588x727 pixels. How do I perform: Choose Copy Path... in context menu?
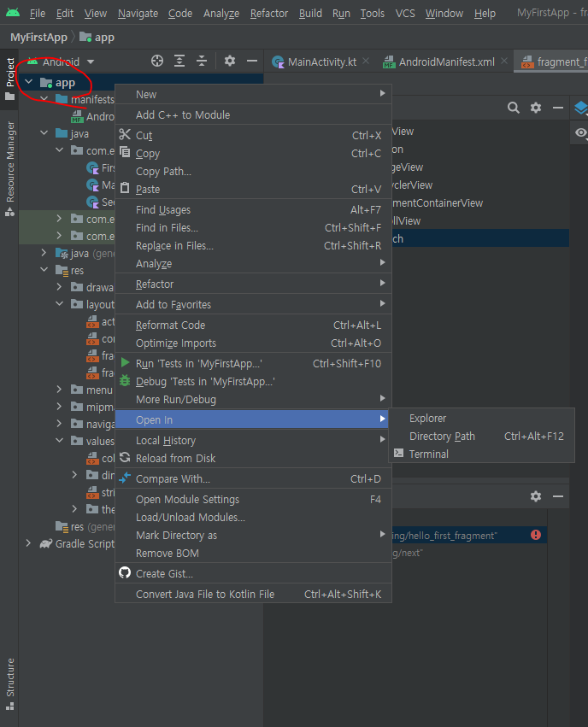tap(253, 171)
